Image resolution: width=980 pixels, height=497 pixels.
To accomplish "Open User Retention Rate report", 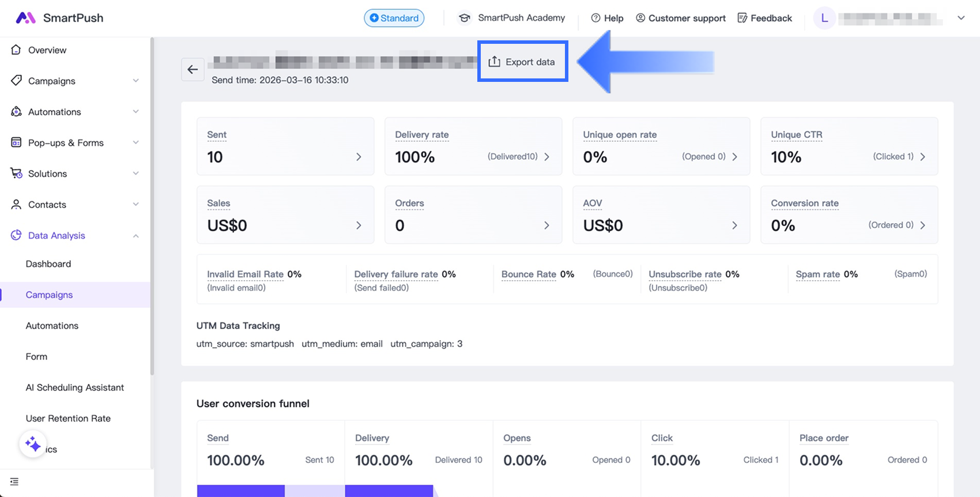I will (x=68, y=419).
